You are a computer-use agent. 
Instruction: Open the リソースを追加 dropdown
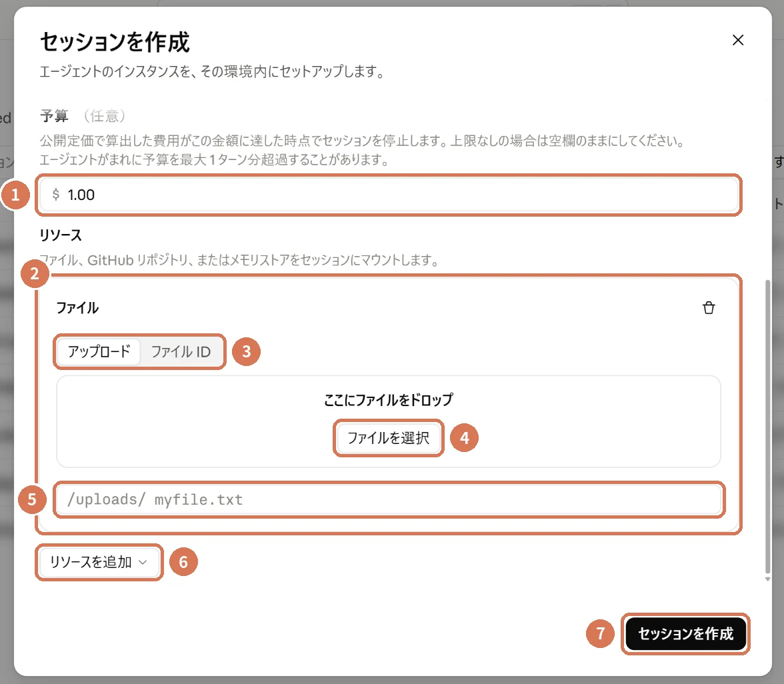coord(99,562)
